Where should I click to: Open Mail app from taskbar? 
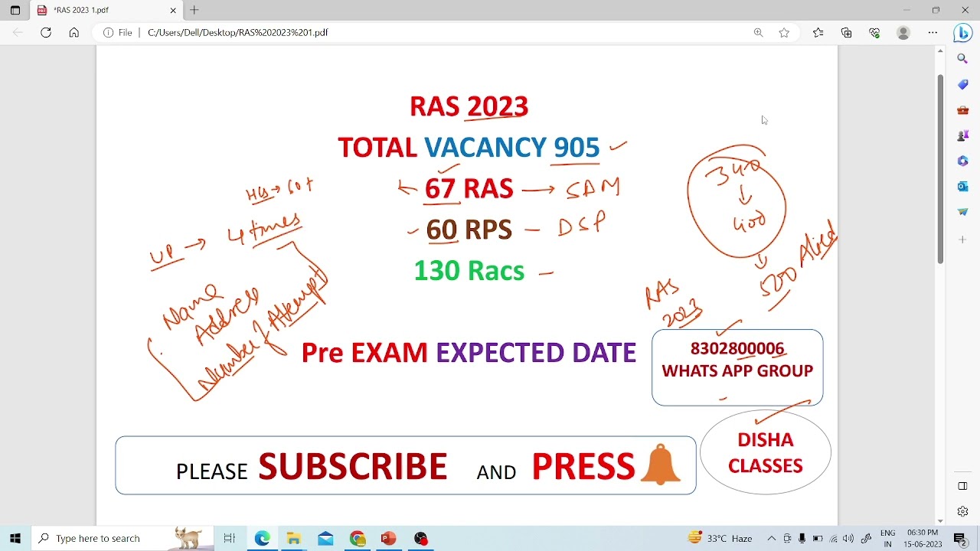pyautogui.click(x=325, y=538)
